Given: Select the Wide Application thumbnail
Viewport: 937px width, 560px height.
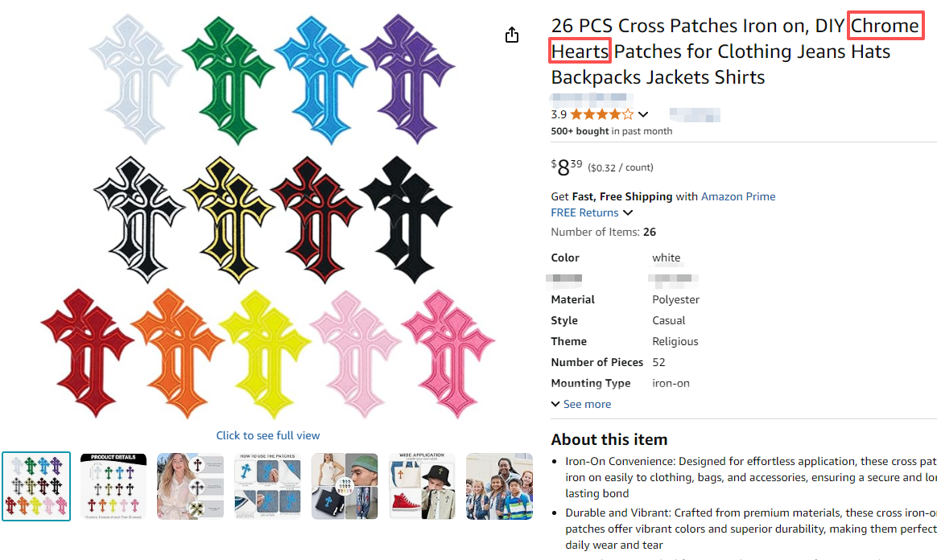Looking at the screenshot, I should [422, 486].
